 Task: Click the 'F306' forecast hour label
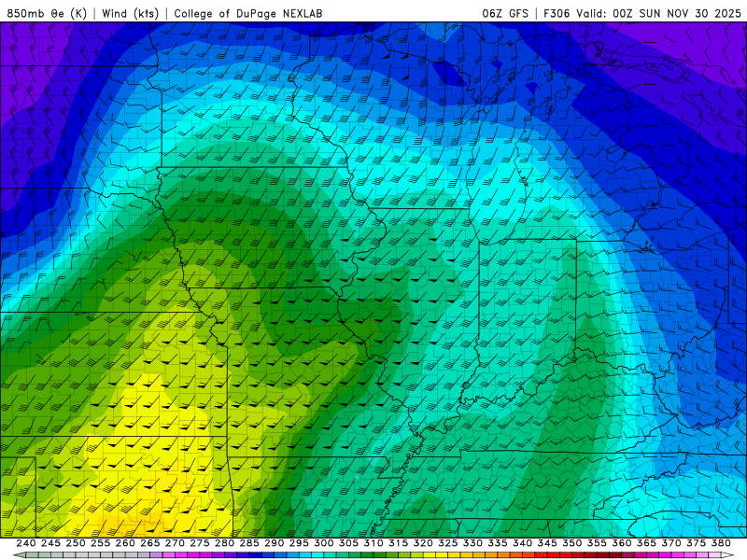click(x=557, y=13)
